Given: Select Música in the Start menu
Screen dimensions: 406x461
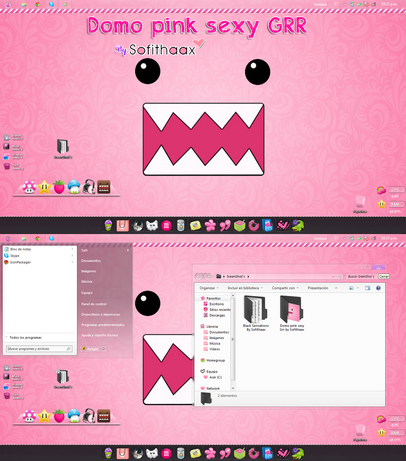Looking at the screenshot, I should (87, 282).
